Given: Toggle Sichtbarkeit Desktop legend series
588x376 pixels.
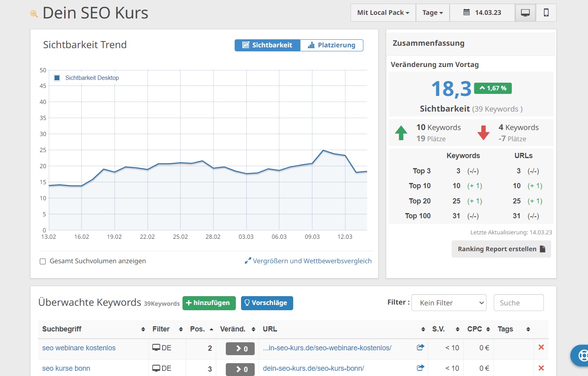Looking at the screenshot, I should pyautogui.click(x=57, y=78).
